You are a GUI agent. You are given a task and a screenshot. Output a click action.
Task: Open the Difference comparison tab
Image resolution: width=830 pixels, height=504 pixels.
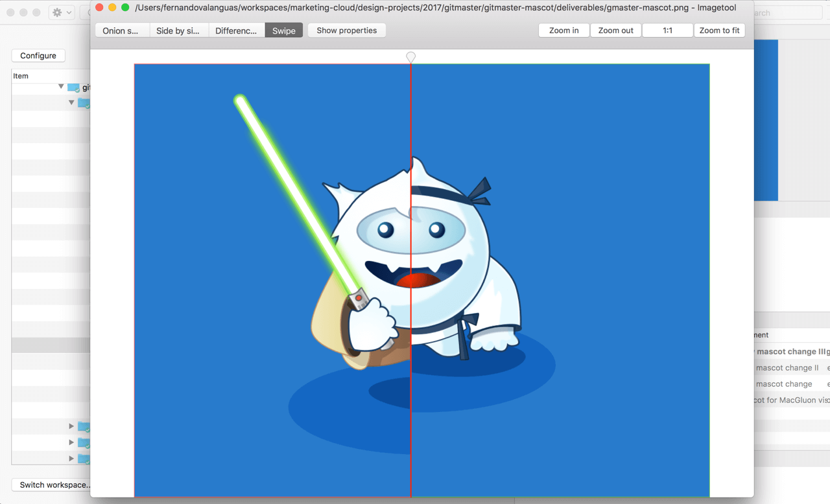[x=237, y=30]
